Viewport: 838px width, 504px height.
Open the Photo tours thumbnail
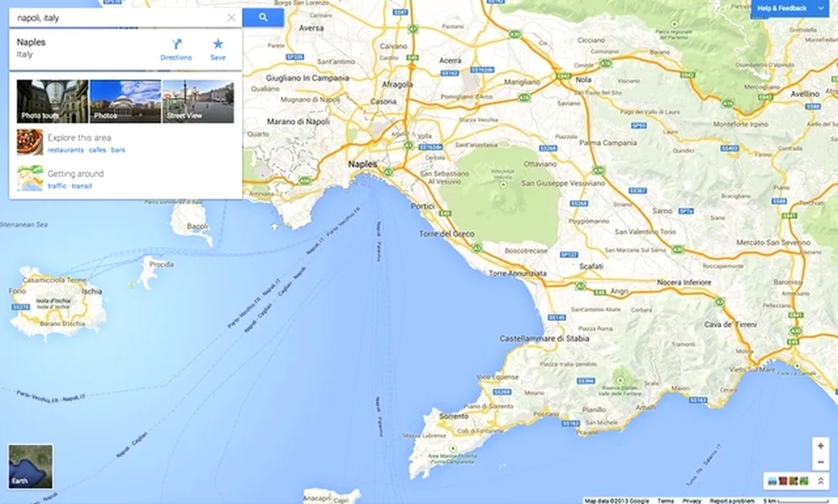coord(53,102)
